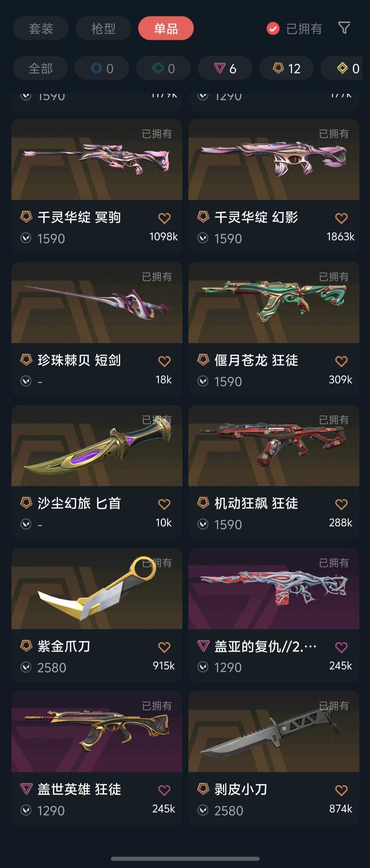370x868 pixels.
Task: Select green diamond tier filter 0
Action: click(x=163, y=68)
